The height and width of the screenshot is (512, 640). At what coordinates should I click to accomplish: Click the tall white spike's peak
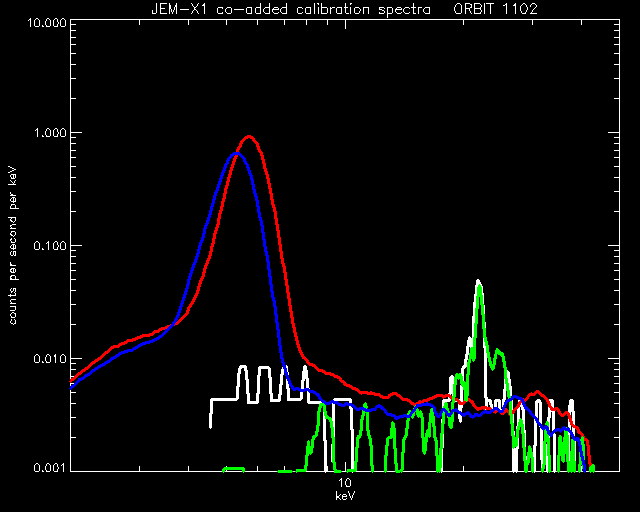[x=478, y=281]
